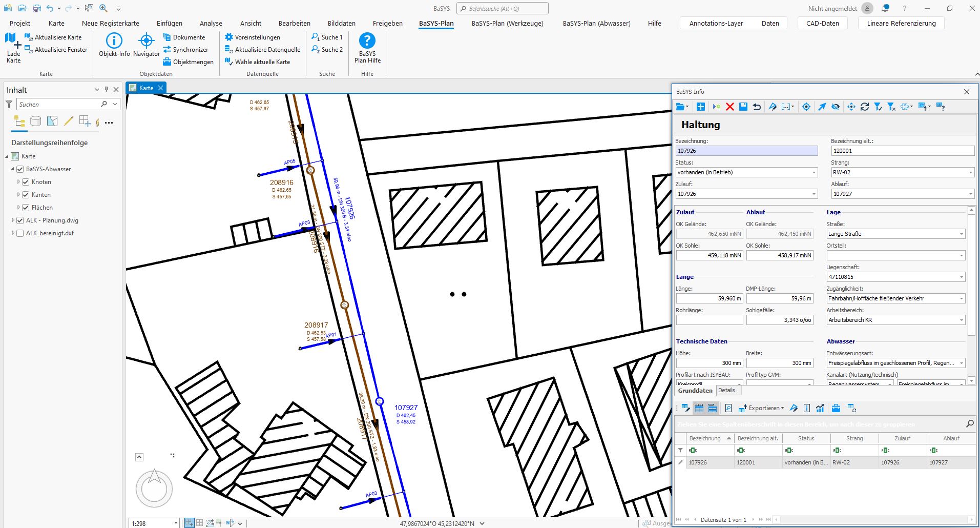Open the Analyse ribbon tab
The image size is (980, 528).
pos(211,23)
